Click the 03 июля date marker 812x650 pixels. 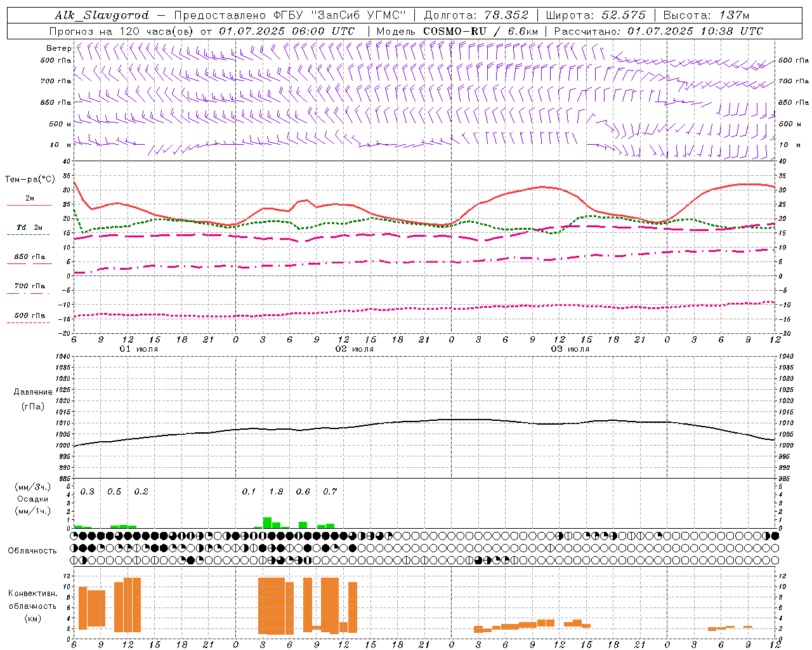(570, 349)
